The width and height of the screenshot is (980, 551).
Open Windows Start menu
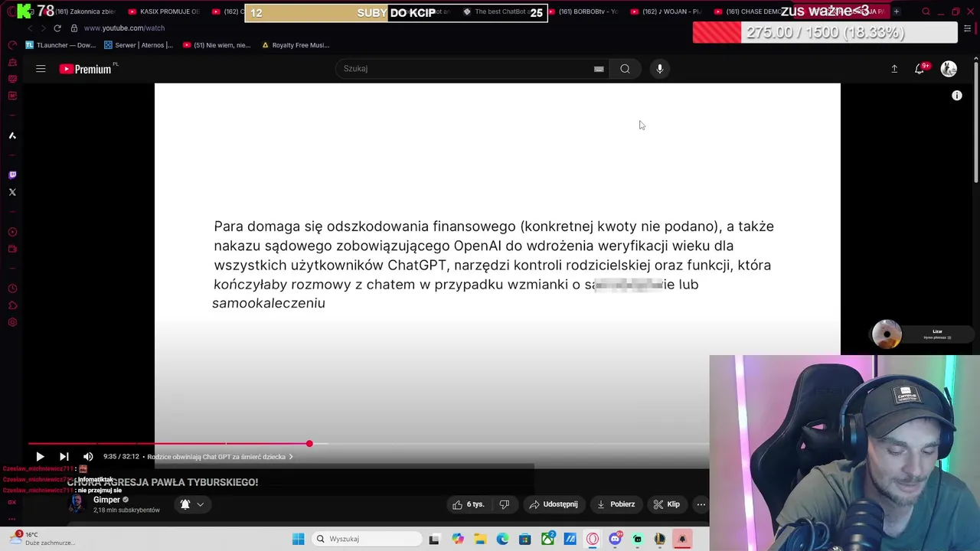pos(298,539)
